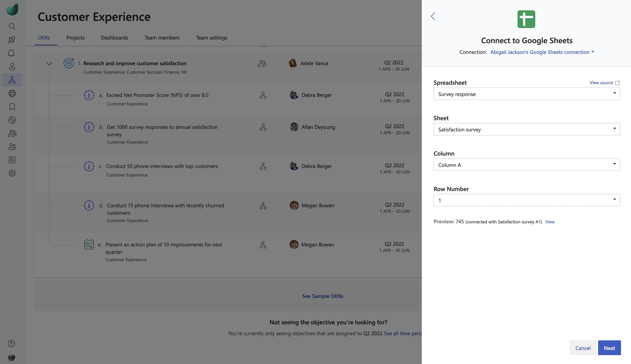Viewport: 631px width, 364px height.
Task: Click alignment icon for Adele Vance objective
Action: (x=262, y=63)
